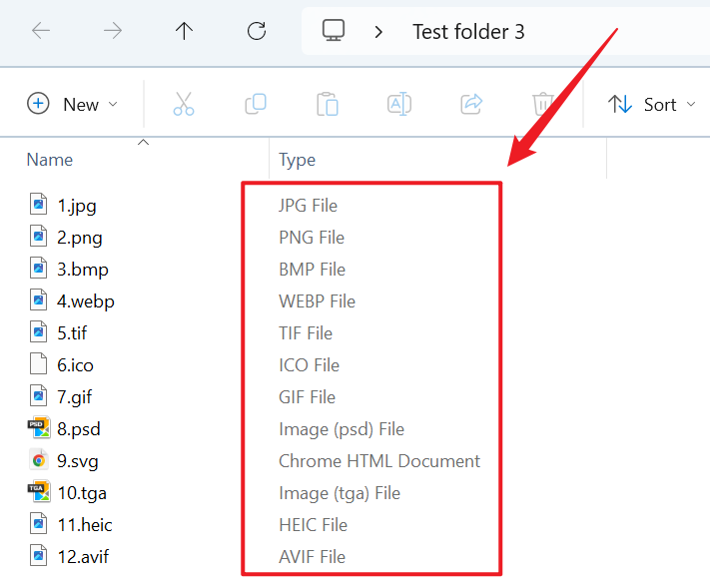Click the WEBP File type cell
710x588 pixels.
point(317,301)
